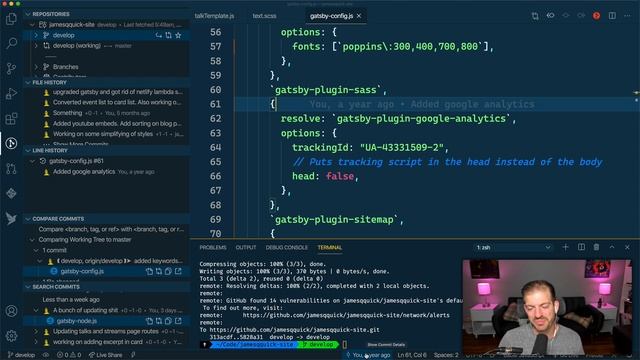Open the 1: zsh terminal selector dropdown
640x360 pixels.
click(513, 247)
